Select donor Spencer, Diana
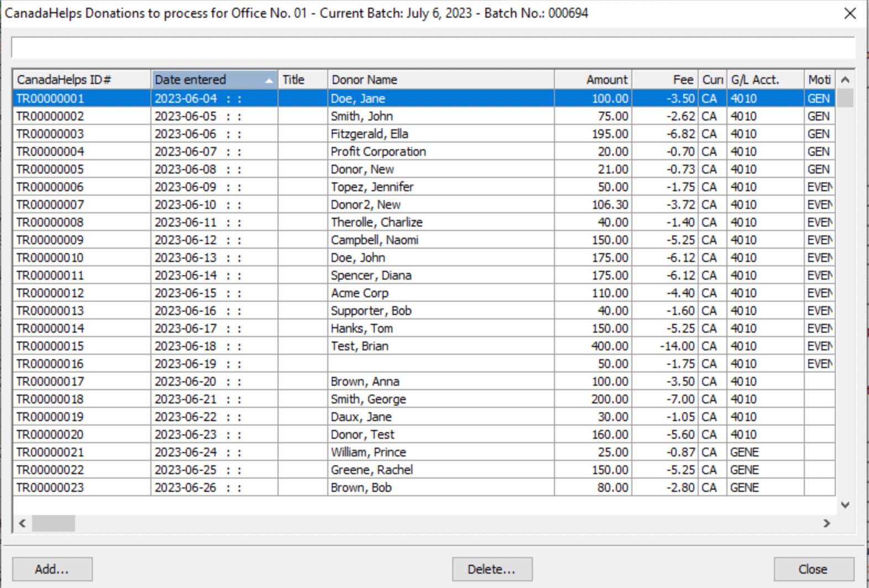Screen dimensions: 869x588 [371, 275]
